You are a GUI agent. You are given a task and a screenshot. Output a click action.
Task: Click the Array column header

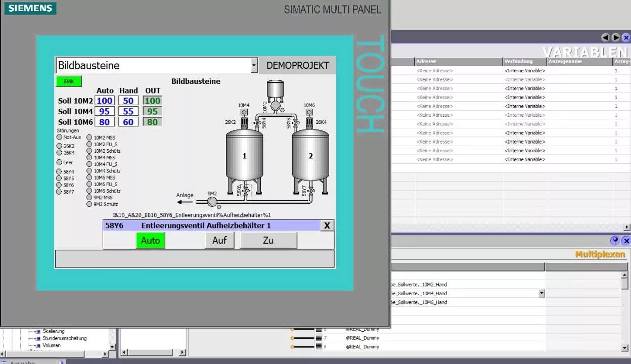[622, 62]
